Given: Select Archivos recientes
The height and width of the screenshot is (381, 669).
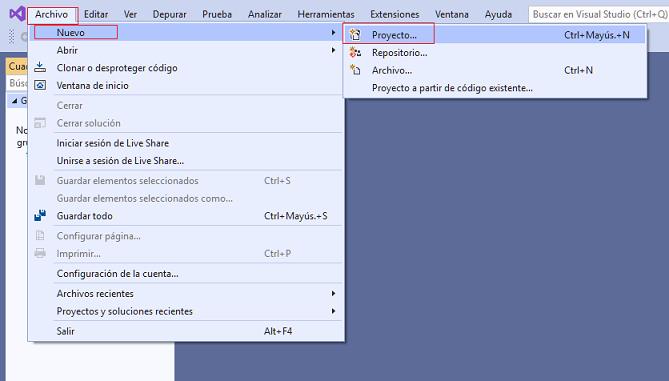Looking at the screenshot, I should 186,294.
